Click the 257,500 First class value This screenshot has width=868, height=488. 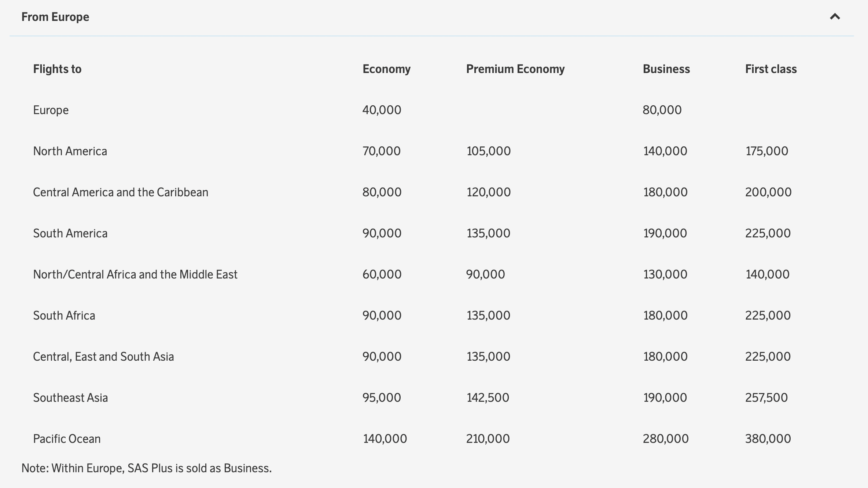coord(766,398)
